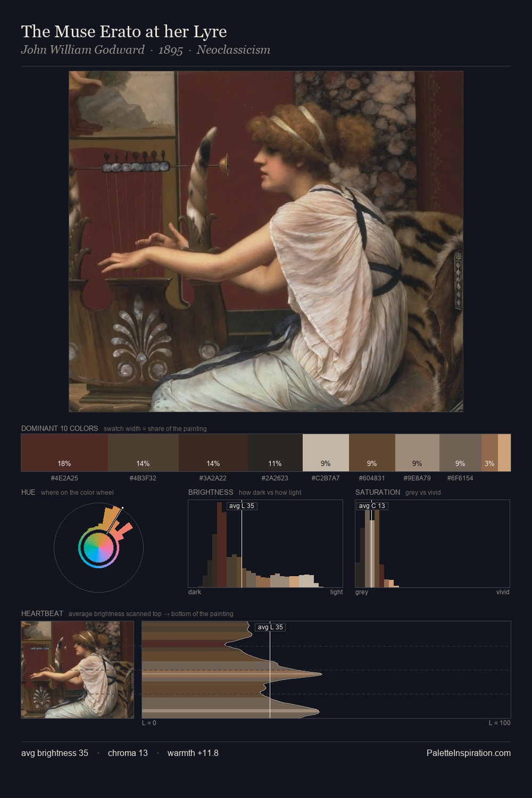
Task: Click the 3% copper swatch
Action: coord(489,453)
